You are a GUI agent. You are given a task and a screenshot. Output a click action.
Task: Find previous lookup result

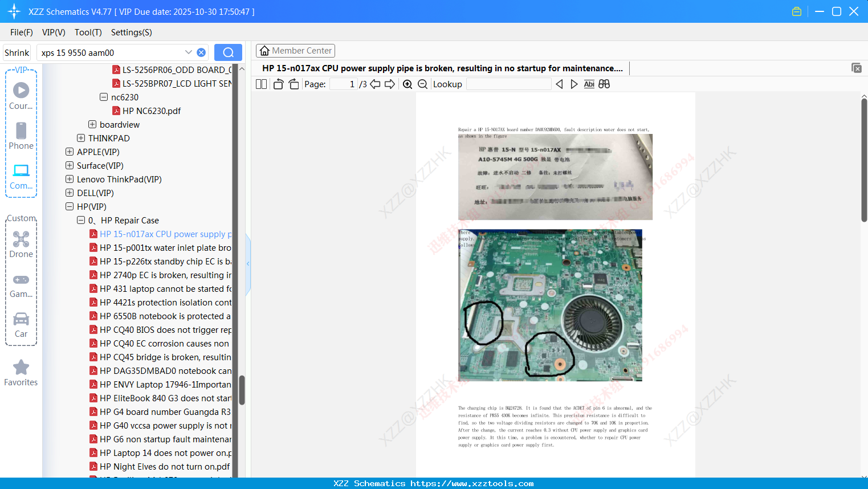click(559, 84)
